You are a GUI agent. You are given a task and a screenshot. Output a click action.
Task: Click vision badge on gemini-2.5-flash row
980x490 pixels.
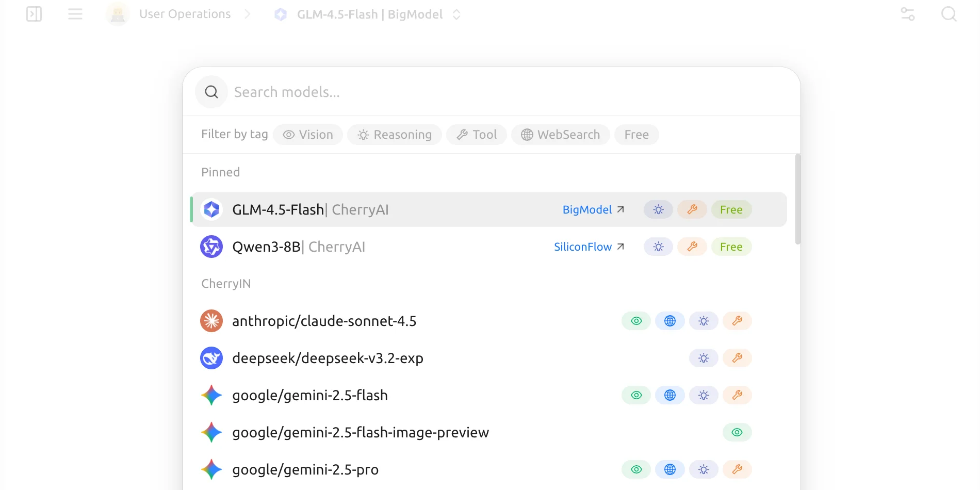tap(636, 395)
